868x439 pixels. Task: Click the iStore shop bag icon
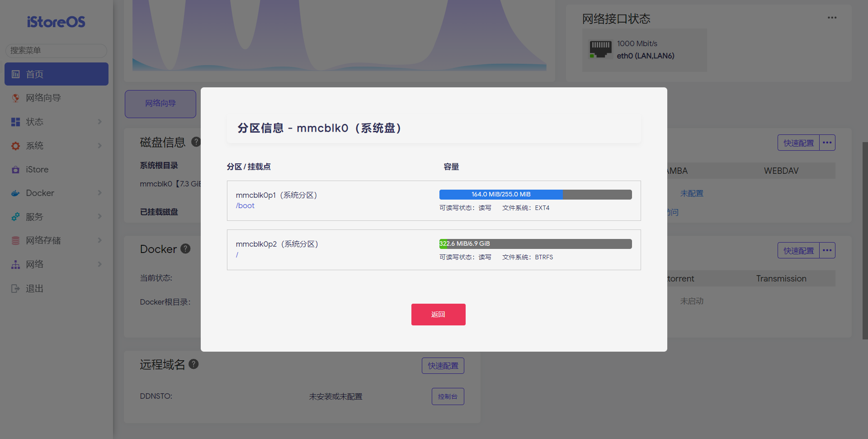pos(15,170)
